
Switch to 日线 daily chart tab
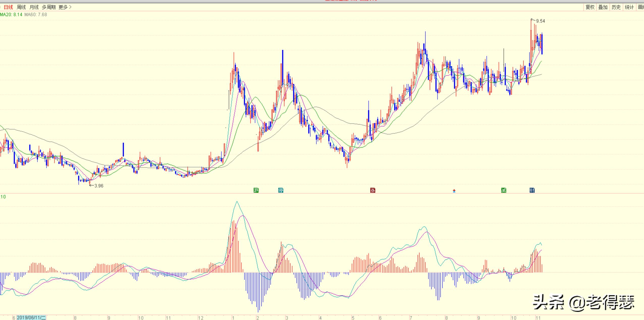point(8,7)
